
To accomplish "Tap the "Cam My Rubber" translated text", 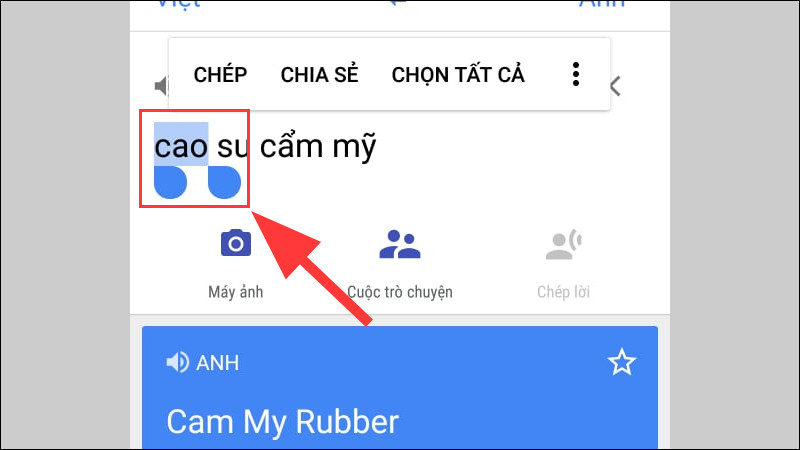I will click(x=283, y=422).
